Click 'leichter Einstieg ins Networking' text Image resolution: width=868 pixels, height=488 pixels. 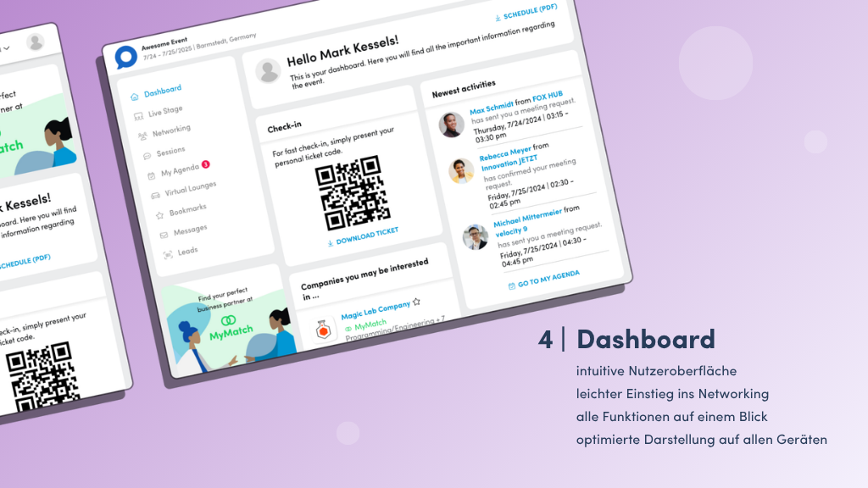(x=672, y=394)
